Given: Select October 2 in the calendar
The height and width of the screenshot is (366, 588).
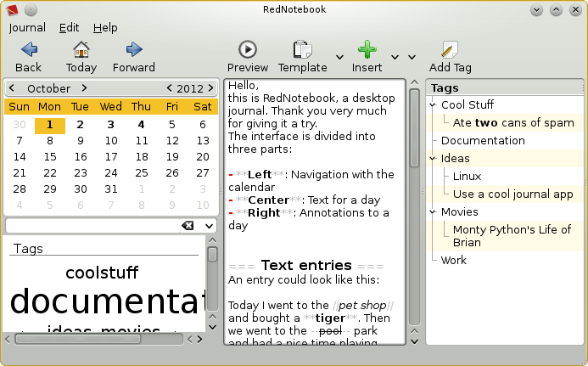Looking at the screenshot, I should pyautogui.click(x=81, y=125).
